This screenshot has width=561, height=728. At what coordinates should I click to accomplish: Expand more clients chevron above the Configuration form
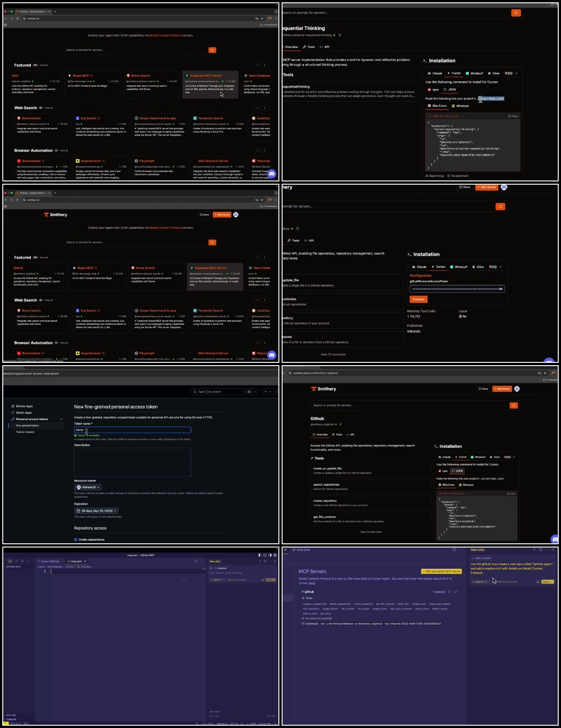click(501, 267)
